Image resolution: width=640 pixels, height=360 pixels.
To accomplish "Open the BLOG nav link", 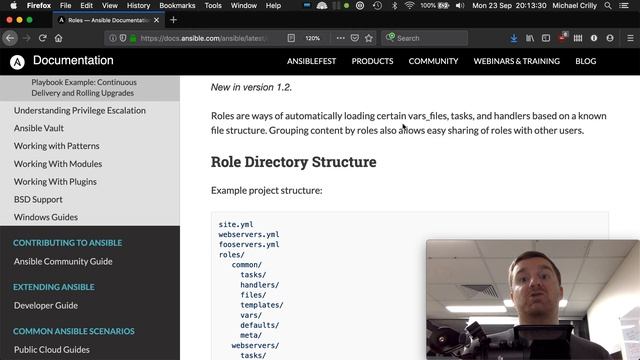I will click(586, 61).
